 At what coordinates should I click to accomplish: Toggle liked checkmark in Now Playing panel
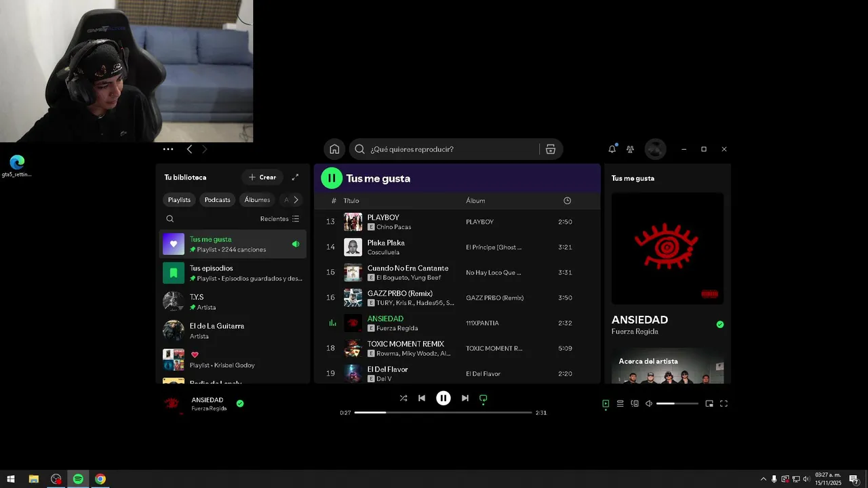point(720,325)
